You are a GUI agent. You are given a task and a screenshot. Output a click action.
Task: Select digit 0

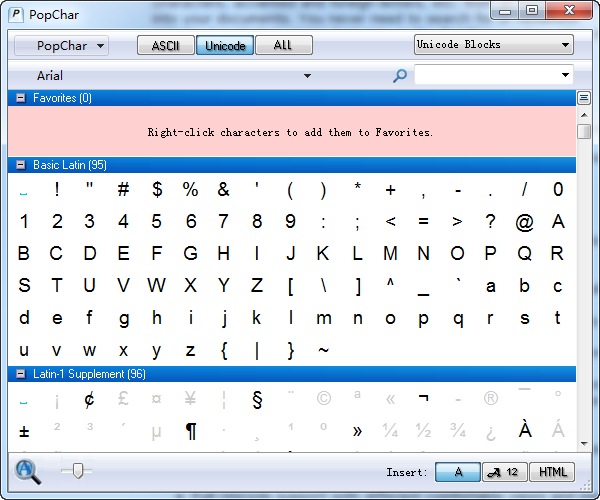(558, 189)
